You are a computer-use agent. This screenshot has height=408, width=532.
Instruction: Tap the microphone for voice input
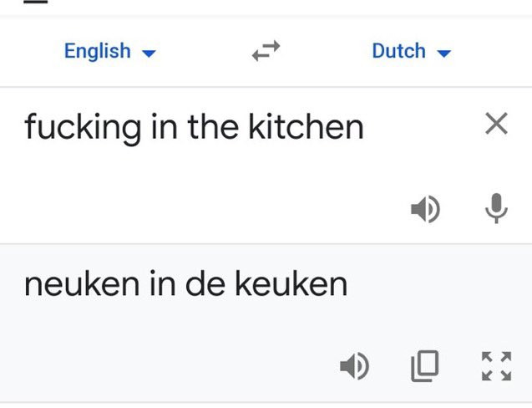tap(496, 209)
